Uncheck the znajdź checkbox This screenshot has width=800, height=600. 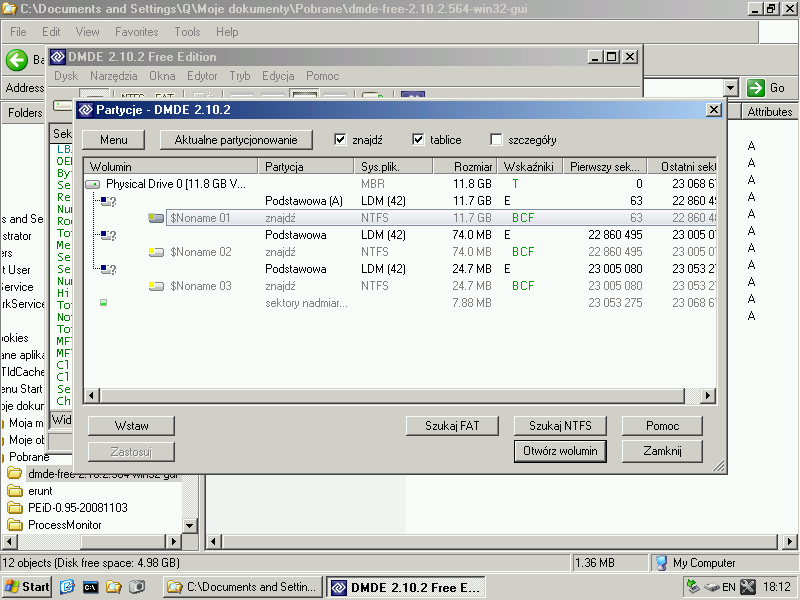(x=340, y=139)
